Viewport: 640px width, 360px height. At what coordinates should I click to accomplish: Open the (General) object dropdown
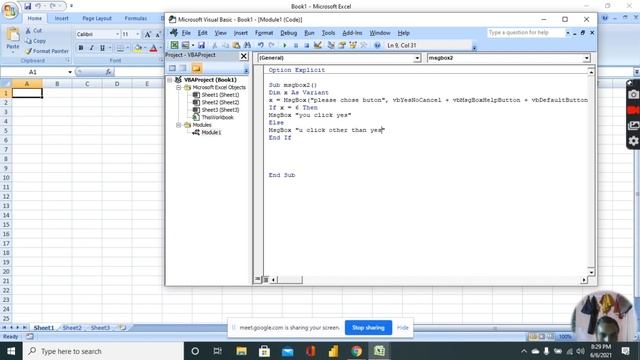tap(417, 58)
